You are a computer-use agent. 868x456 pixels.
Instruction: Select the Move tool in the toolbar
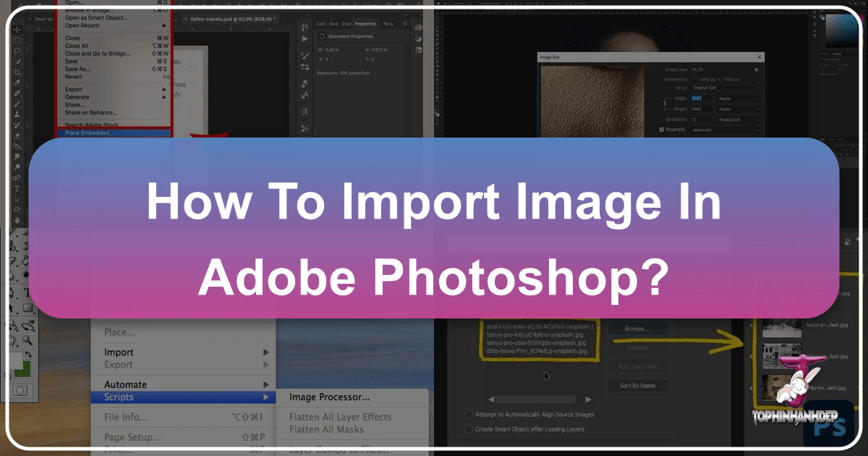click(x=17, y=30)
